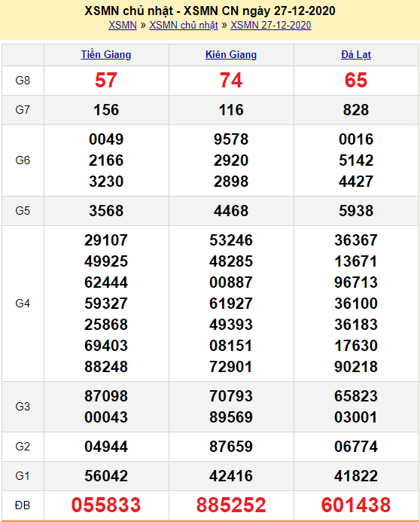This screenshot has height=522, width=420.
Task: Click the ĐB row label
Action: coord(23,505)
